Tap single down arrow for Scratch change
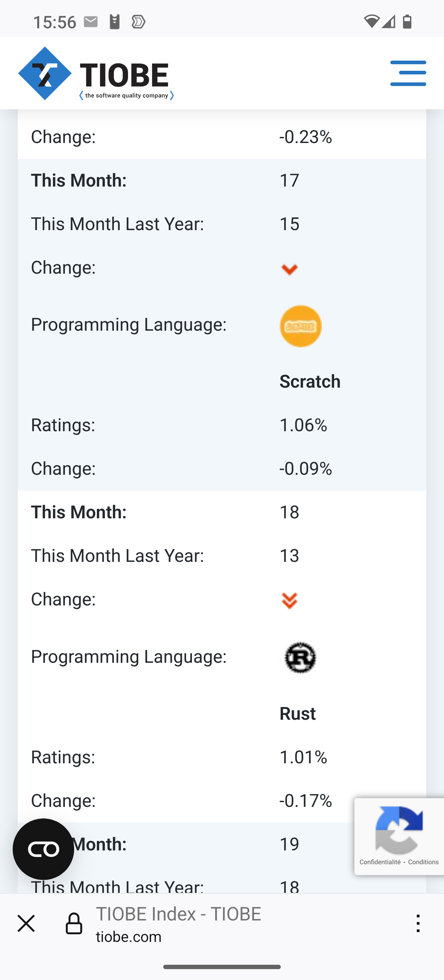This screenshot has height=980, width=444. coord(289,269)
